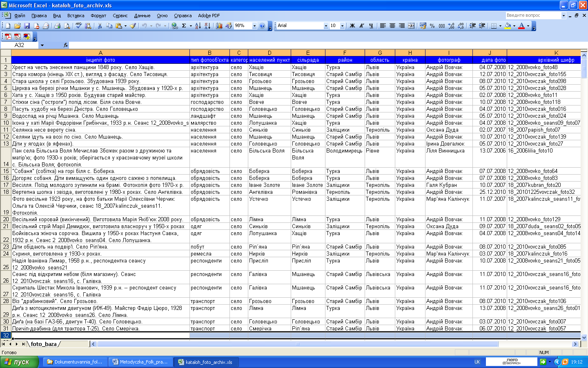Click the 'інципіт фото' header cell
The width and height of the screenshot is (588, 368).
[x=100, y=60]
